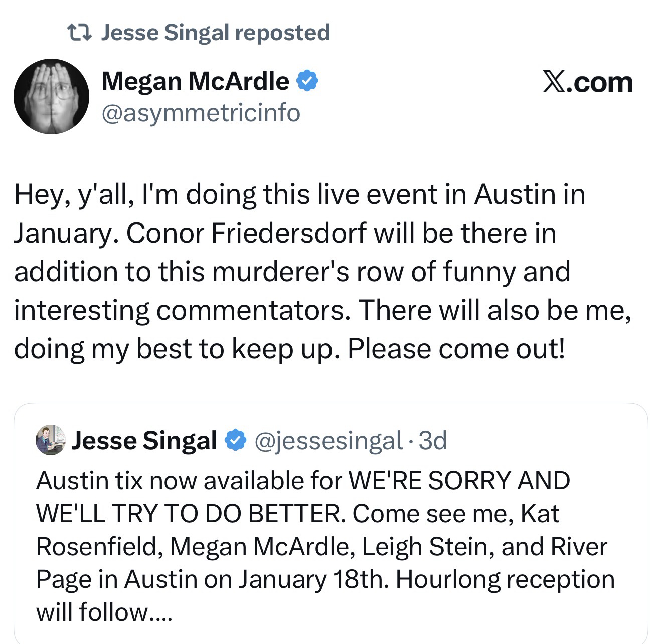Open the @jessesingal handle
This screenshot has width=662, height=644.
328,441
